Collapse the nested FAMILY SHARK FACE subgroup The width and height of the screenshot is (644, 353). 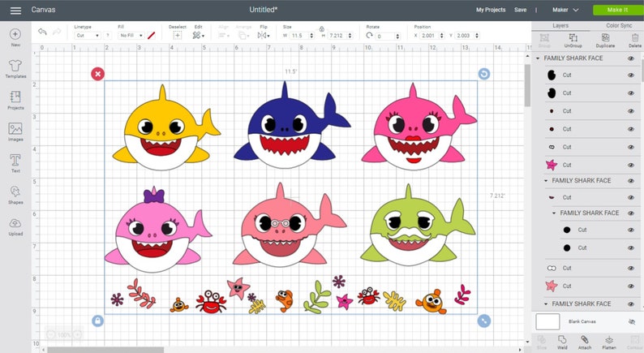[554, 213]
